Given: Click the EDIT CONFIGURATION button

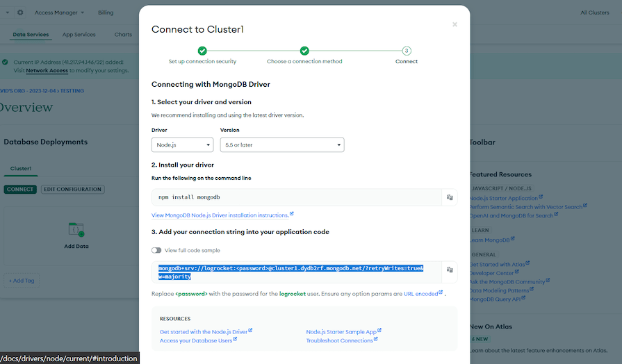Looking at the screenshot, I should 72,189.
